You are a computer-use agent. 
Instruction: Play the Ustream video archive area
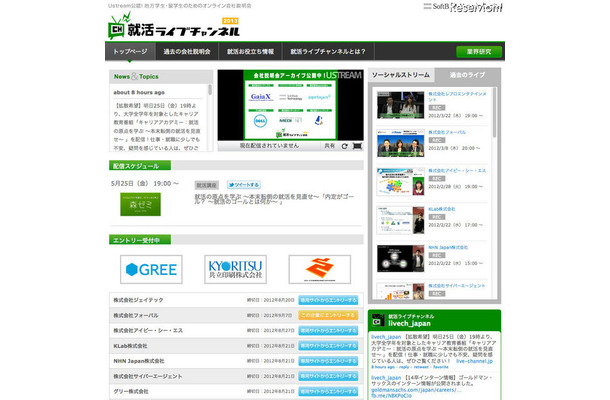coord(290,105)
